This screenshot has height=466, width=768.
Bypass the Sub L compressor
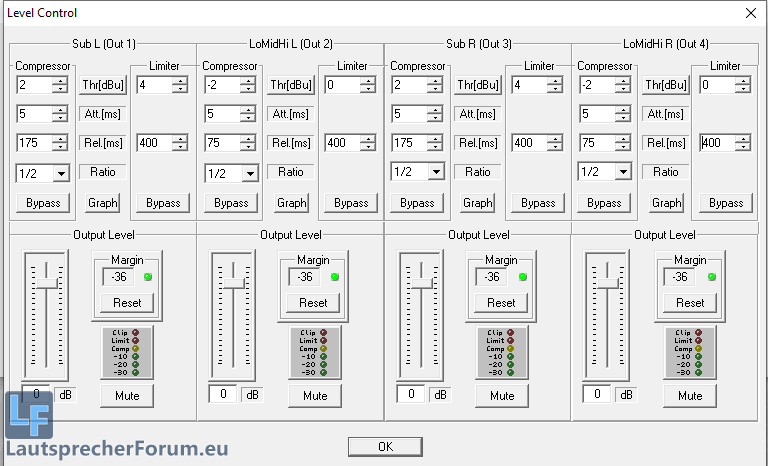pyautogui.click(x=43, y=203)
